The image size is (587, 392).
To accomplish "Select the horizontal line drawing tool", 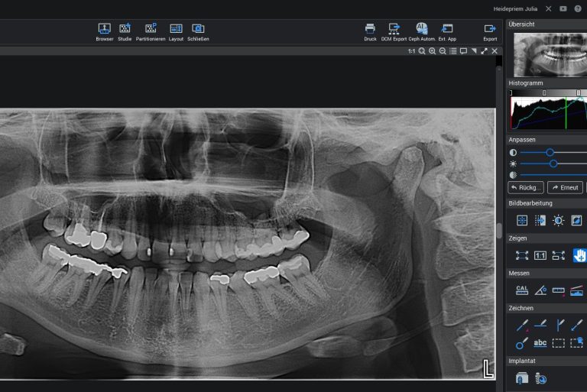I will (540, 325).
